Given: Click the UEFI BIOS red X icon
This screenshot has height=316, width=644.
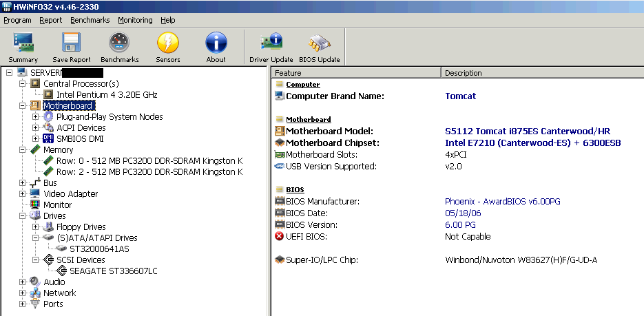Looking at the screenshot, I should point(280,236).
